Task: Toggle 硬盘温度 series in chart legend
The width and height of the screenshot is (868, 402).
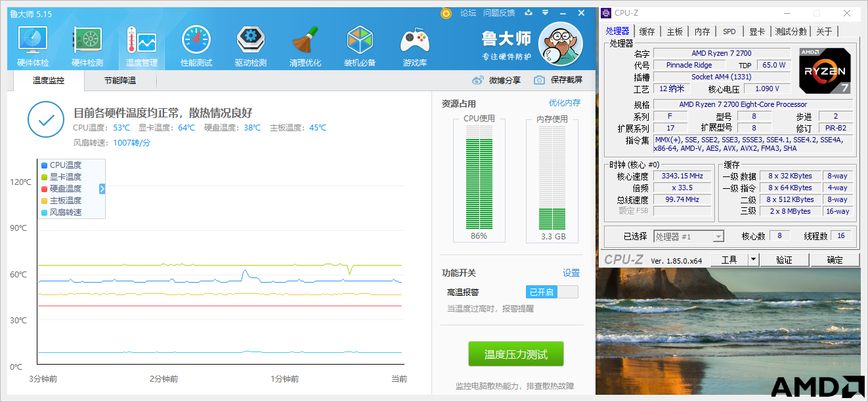Action: (61, 189)
